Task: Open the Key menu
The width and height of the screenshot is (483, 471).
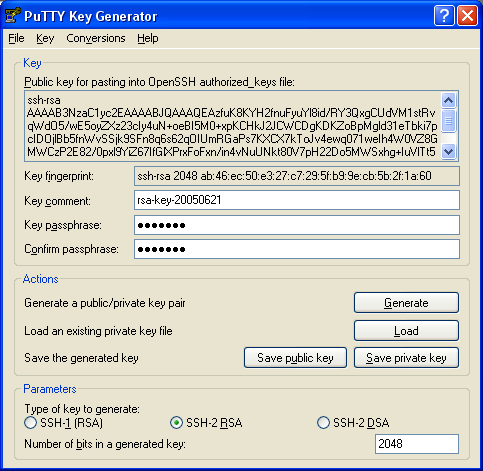Action: click(45, 38)
